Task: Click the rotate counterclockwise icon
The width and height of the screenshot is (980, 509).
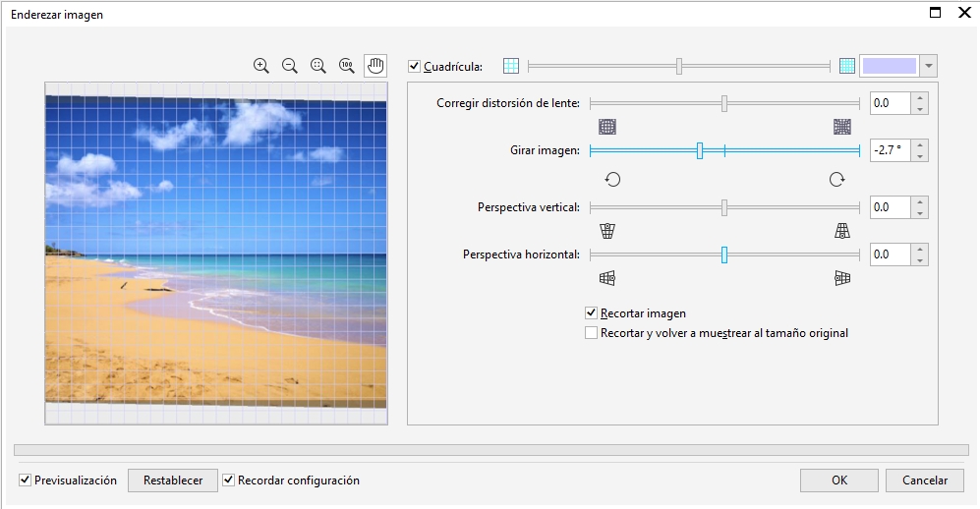Action: 612,179
